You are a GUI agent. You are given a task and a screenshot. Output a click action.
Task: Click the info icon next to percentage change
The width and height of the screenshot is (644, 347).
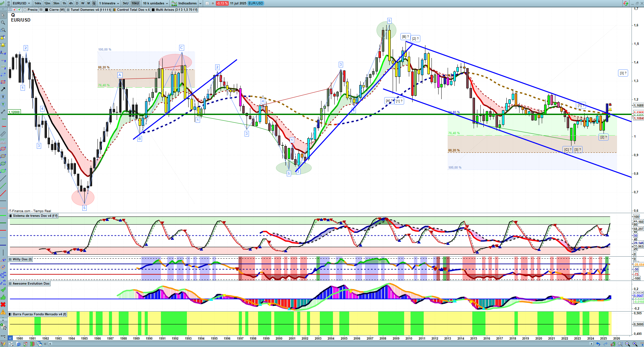pyautogui.click(x=207, y=3)
